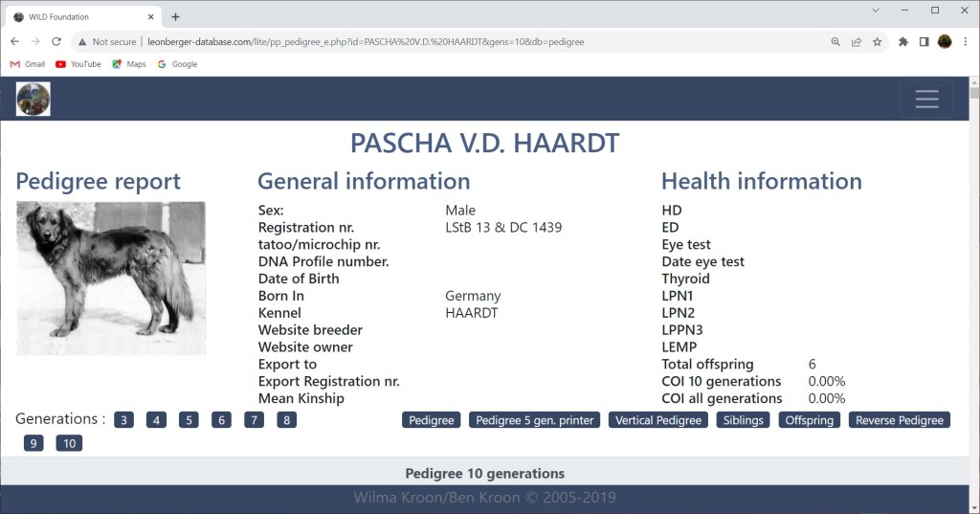Open the tab search dropdown arrow
The height and width of the screenshot is (514, 980).
tap(876, 11)
